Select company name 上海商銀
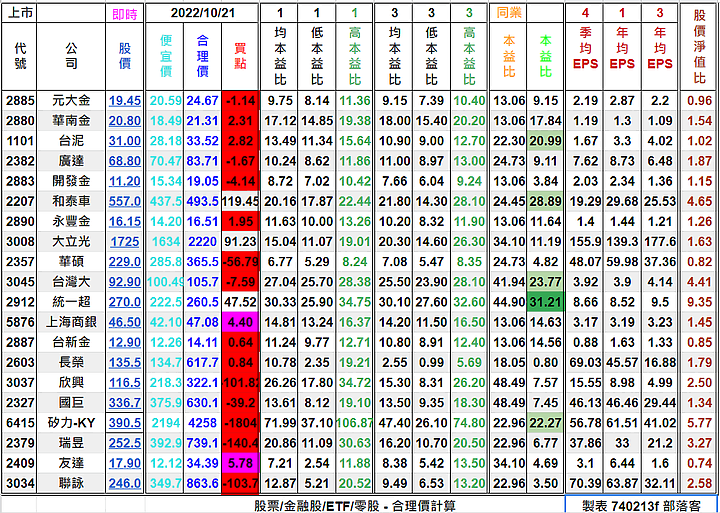720x513 pixels. point(71,322)
